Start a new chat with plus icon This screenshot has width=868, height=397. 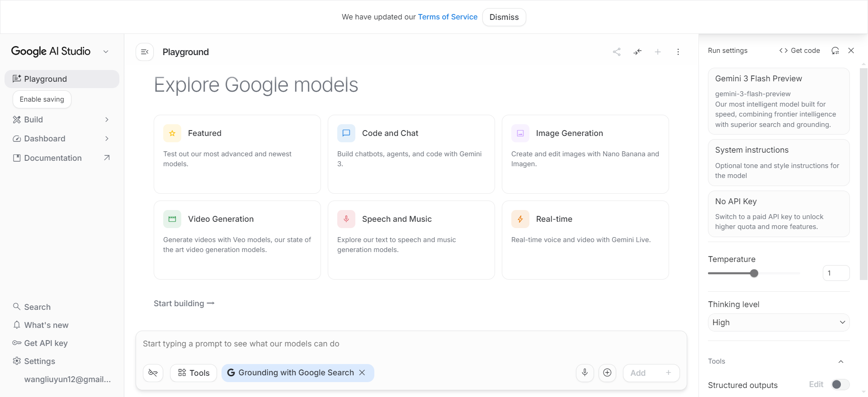tap(658, 52)
